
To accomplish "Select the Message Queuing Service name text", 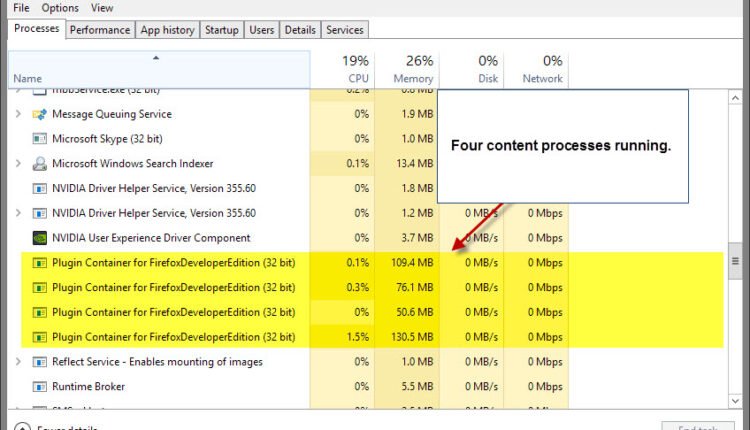I will click(x=112, y=114).
